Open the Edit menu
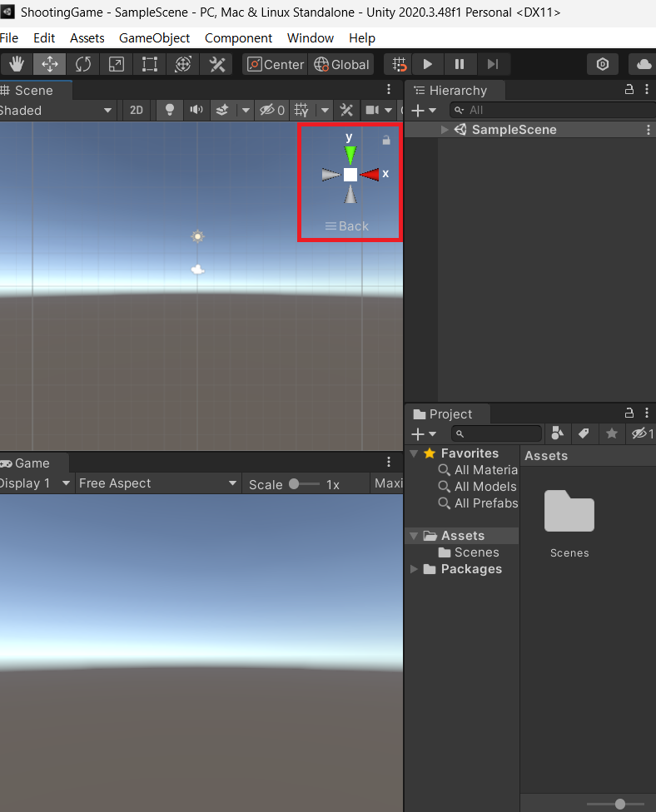 click(x=44, y=38)
